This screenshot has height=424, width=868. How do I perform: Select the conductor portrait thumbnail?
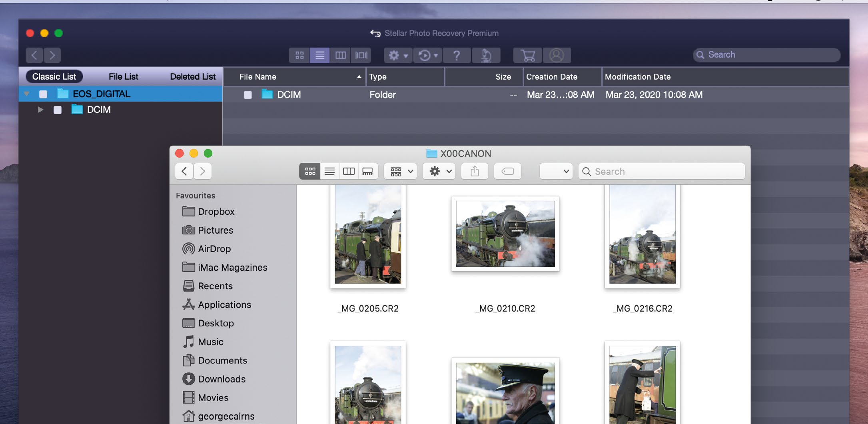click(505, 392)
